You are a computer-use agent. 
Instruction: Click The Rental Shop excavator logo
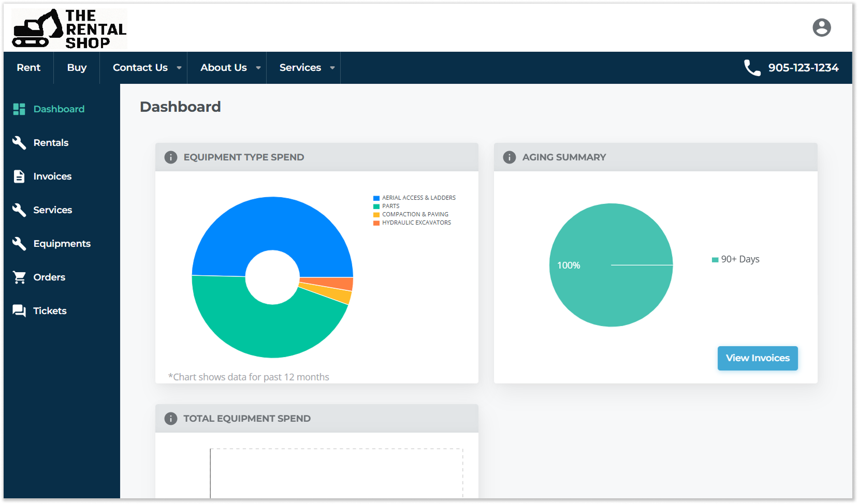[69, 29]
